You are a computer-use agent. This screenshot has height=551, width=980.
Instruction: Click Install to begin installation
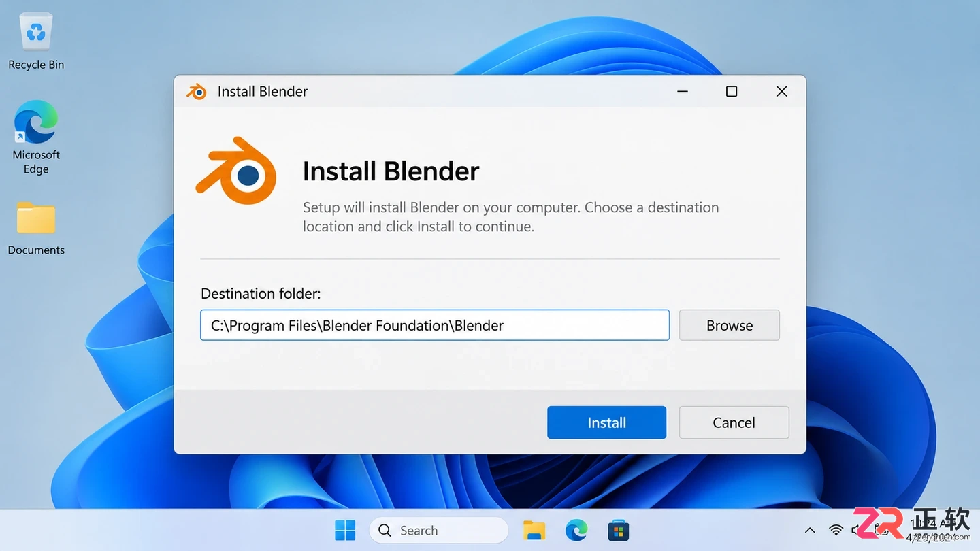tap(606, 422)
